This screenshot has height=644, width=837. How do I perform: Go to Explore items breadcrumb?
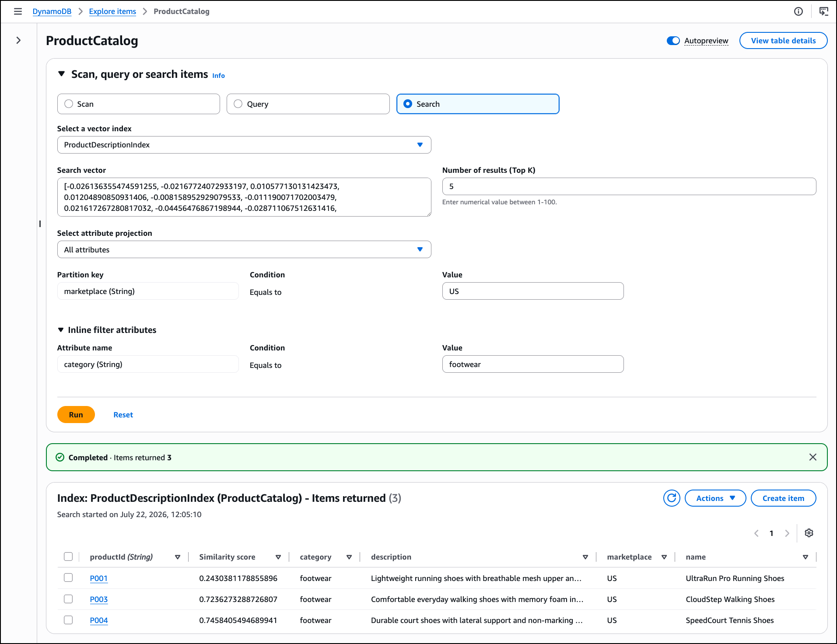coord(112,11)
